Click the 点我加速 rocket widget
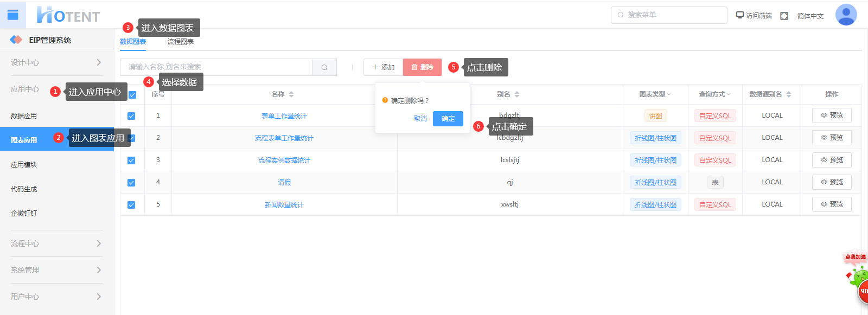This screenshot has height=315, width=868. pos(857,277)
